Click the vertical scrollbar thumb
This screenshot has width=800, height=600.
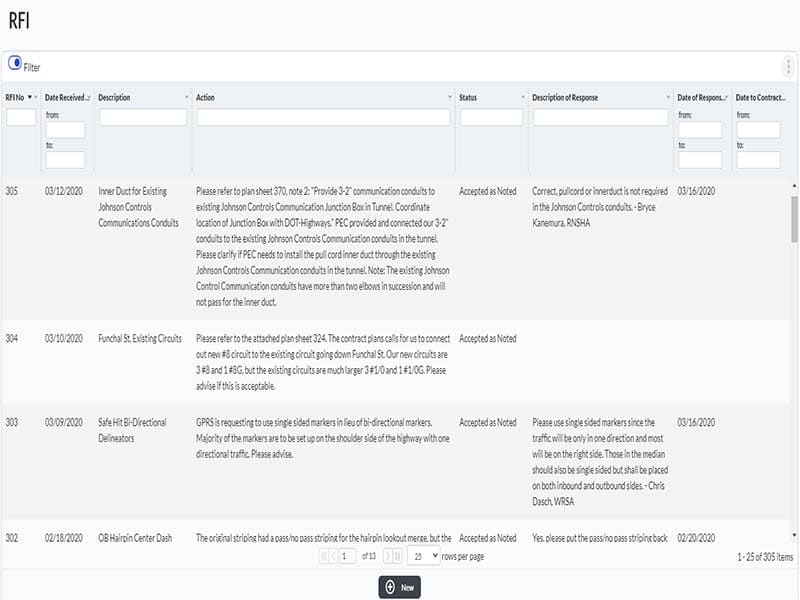pos(794,220)
